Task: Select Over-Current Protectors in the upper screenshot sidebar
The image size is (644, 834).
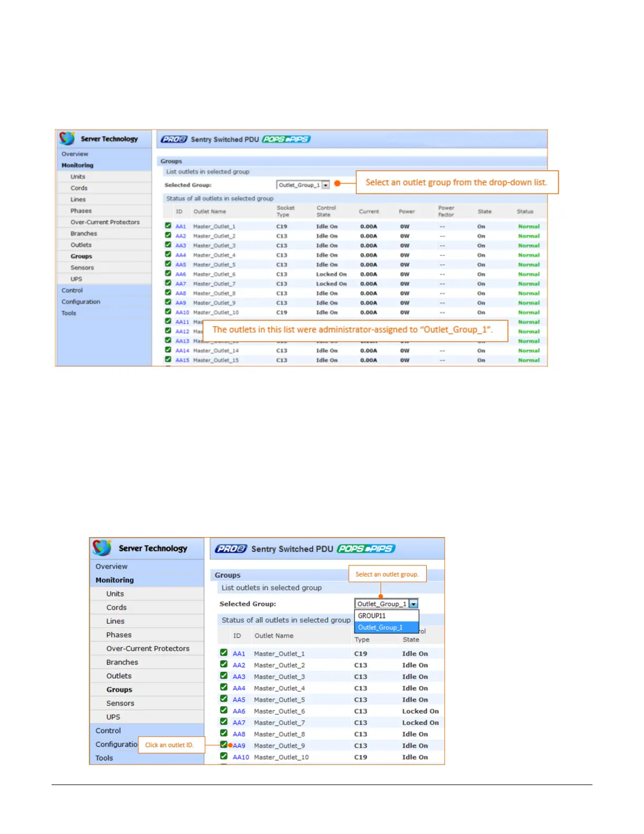Action: pos(105,222)
